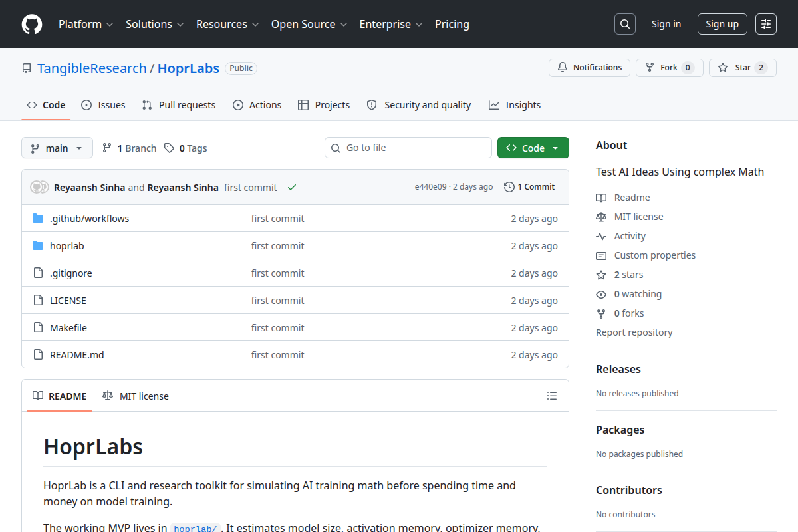Click the branch icon beside 1 Branch

107,148
